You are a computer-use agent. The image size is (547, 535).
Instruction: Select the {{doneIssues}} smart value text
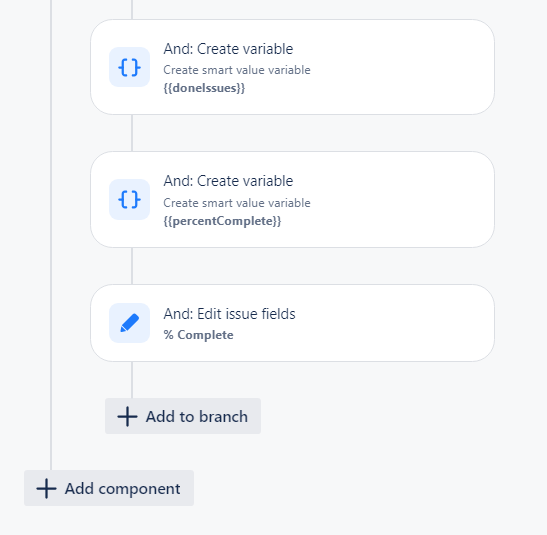tap(204, 88)
